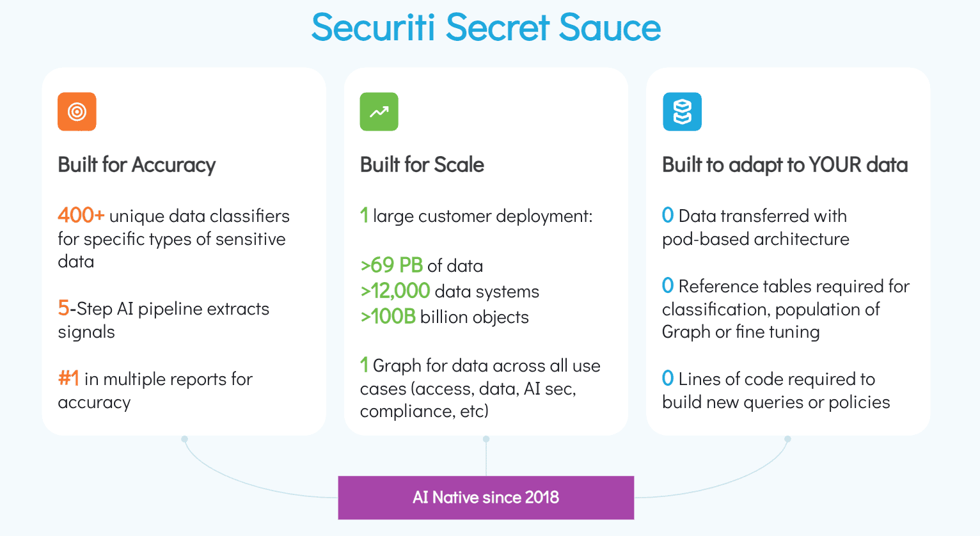Click the green trending-up scale icon

(x=379, y=112)
